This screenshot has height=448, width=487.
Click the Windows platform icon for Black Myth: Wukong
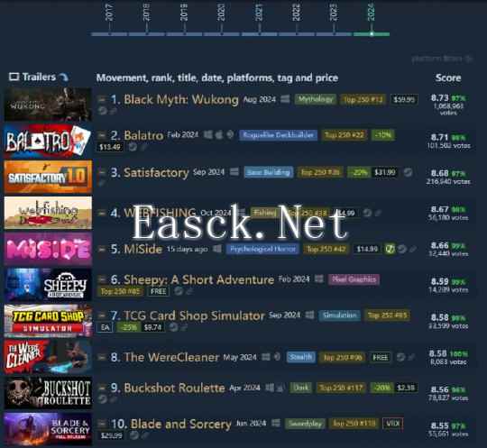285,99
